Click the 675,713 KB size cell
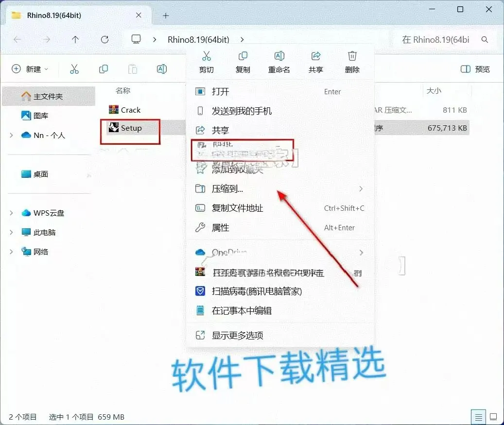Screen dimensions: 504x425 point(447,128)
